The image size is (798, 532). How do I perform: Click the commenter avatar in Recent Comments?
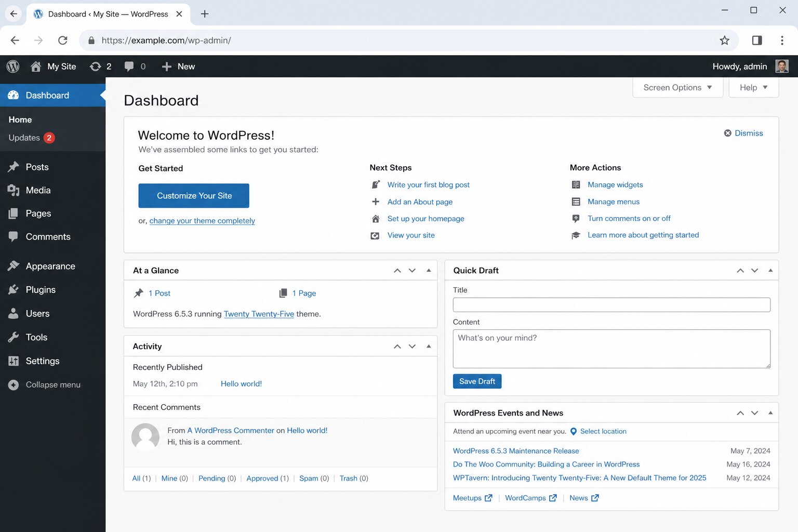click(x=145, y=436)
